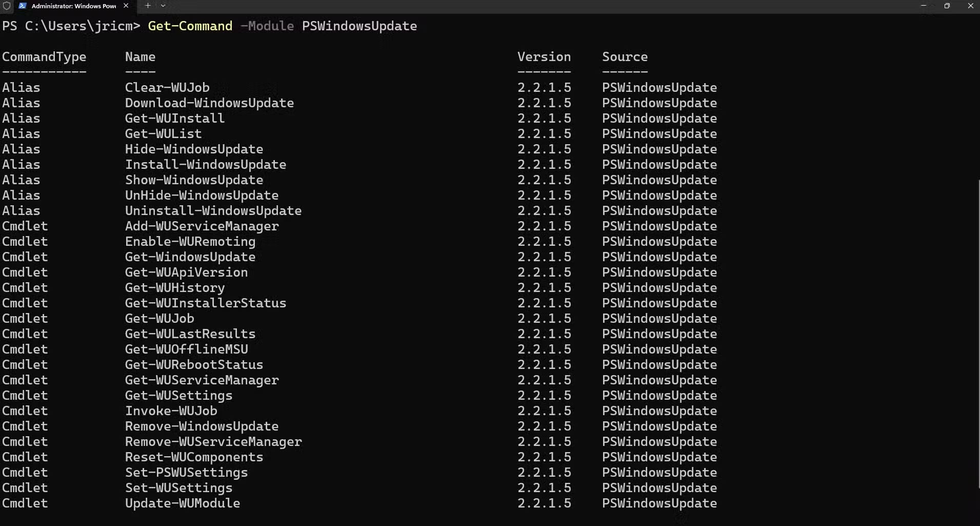This screenshot has width=980, height=526.
Task: Click the PSWindowsUpdate module argument
Action: tap(359, 26)
